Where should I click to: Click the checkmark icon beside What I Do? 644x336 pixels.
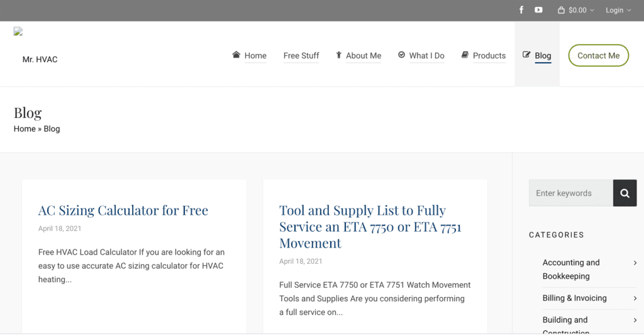tap(401, 55)
